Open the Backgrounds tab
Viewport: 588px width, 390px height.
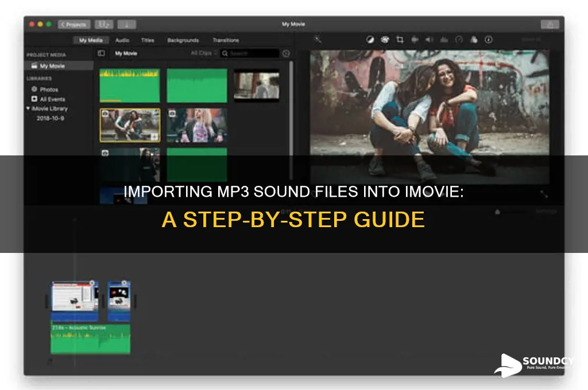pyautogui.click(x=183, y=40)
